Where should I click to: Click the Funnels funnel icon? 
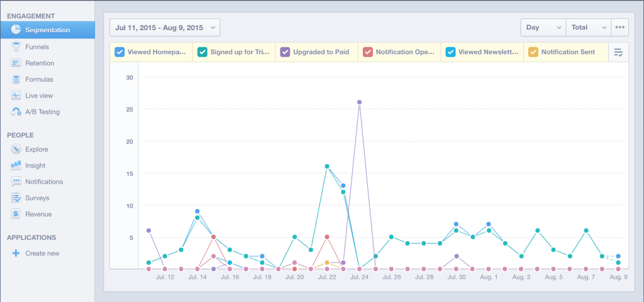click(16, 47)
